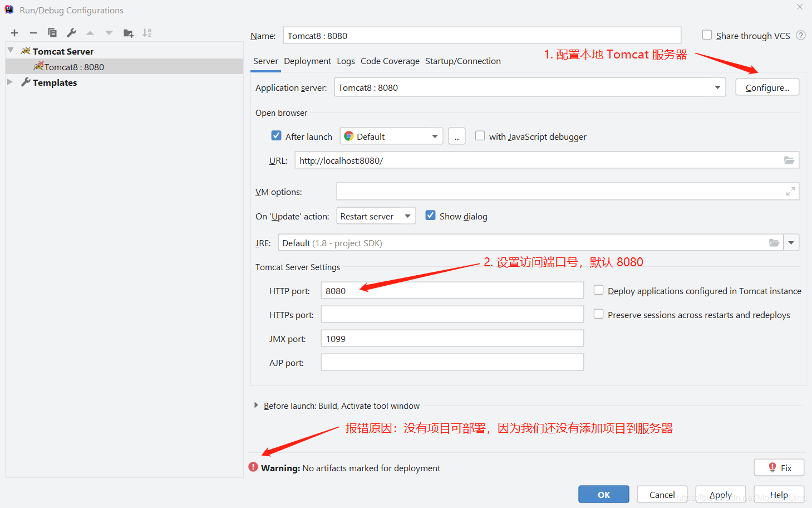
Task: Switch to the Deployment tab
Action: [x=307, y=61]
